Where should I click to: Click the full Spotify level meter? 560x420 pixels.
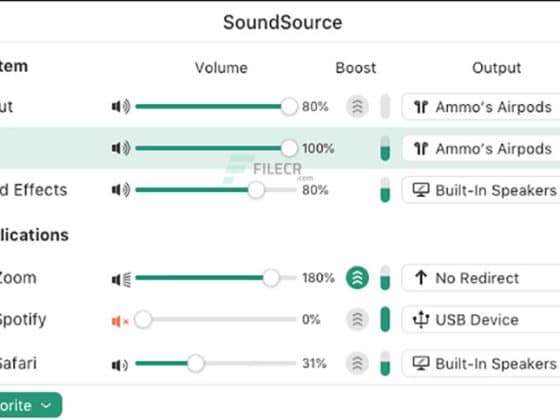pyautogui.click(x=385, y=319)
